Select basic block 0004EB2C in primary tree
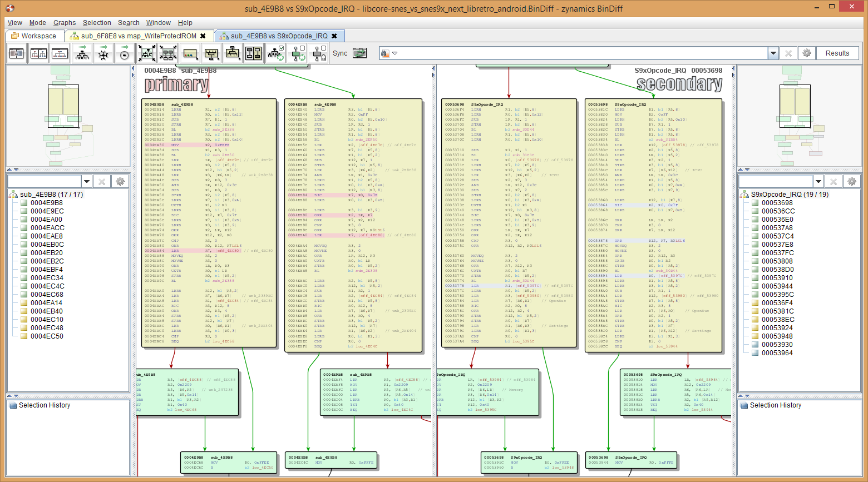Screen dimensions: 868x482 (x=47, y=261)
